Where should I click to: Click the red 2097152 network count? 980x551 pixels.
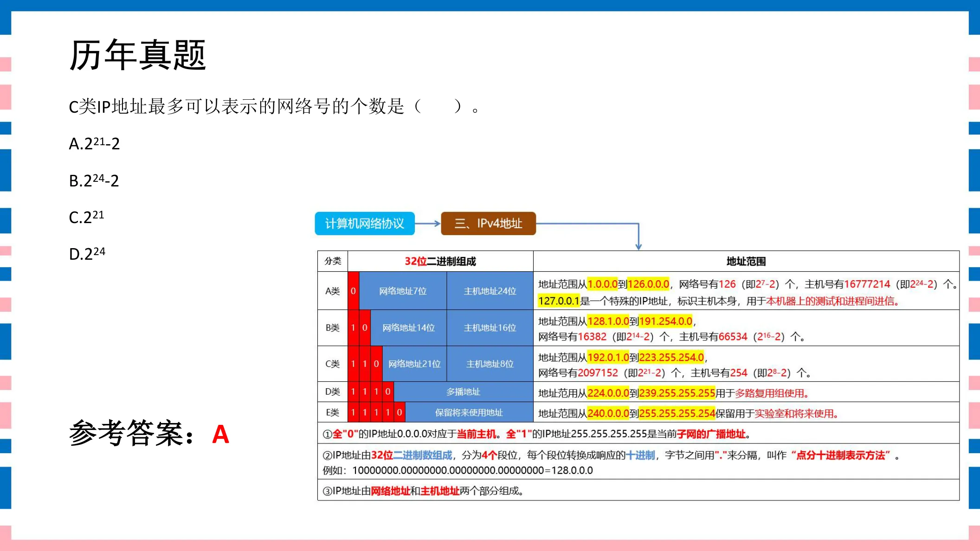click(598, 372)
